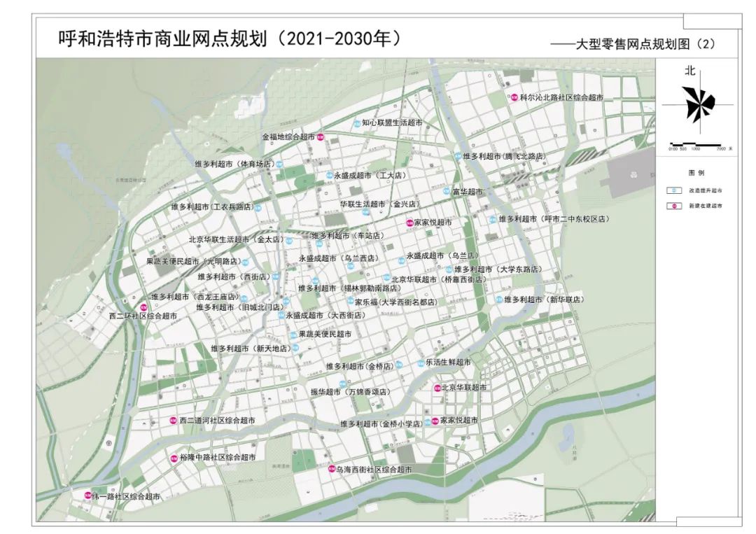Click the subtitle 大型零售网点规划图（2）
Screen dimensions: 756x534
click(645, 44)
